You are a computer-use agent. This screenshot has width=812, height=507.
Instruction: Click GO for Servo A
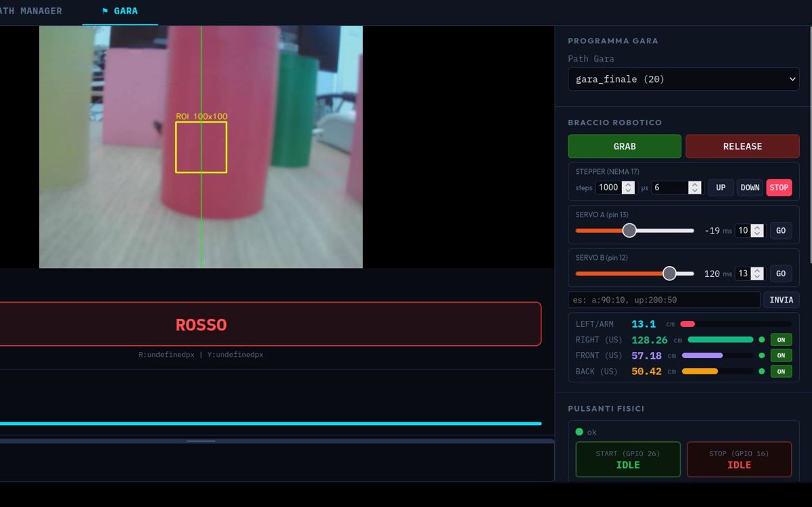pos(781,230)
